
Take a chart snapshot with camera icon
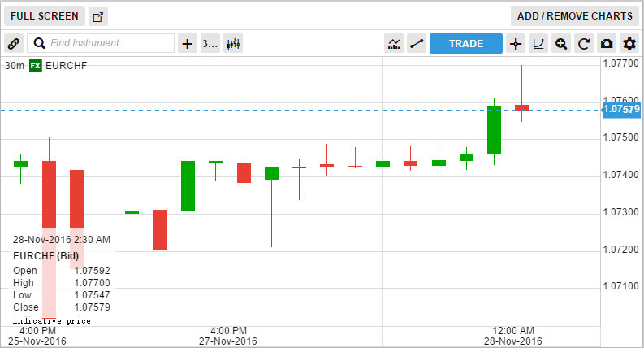607,44
